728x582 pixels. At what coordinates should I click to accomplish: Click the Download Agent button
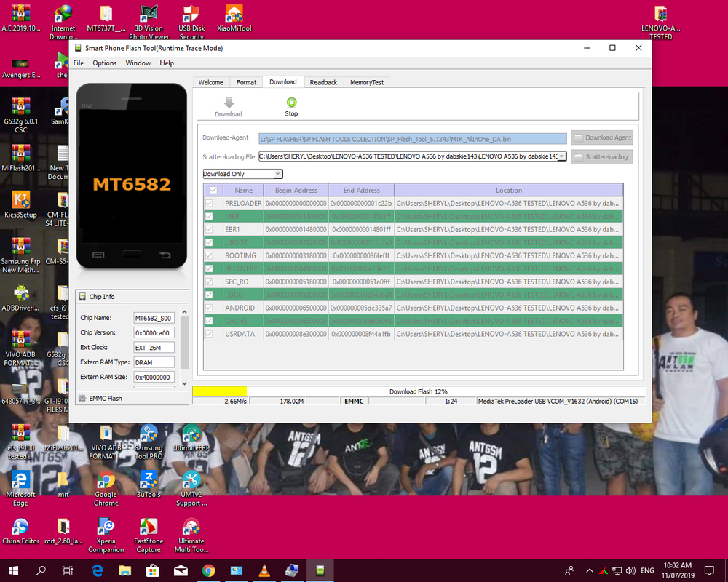click(602, 137)
